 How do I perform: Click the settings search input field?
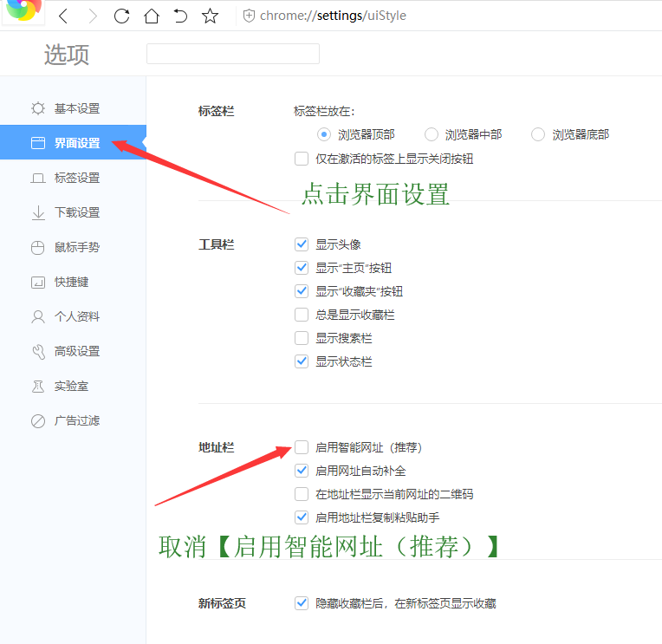point(232,54)
